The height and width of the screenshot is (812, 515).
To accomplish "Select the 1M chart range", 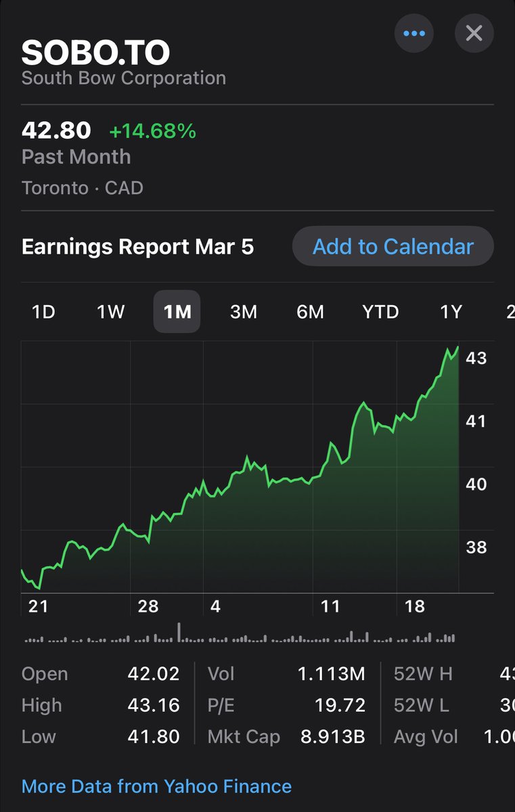I will 177,311.
